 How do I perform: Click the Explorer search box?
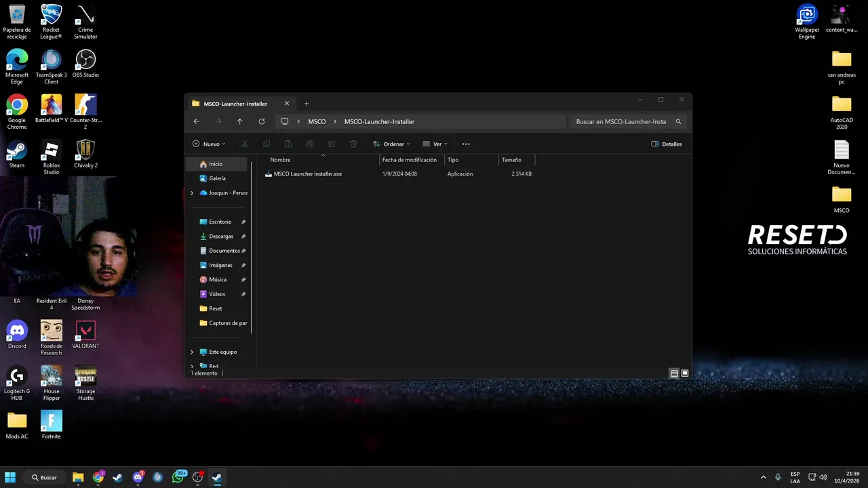point(629,122)
